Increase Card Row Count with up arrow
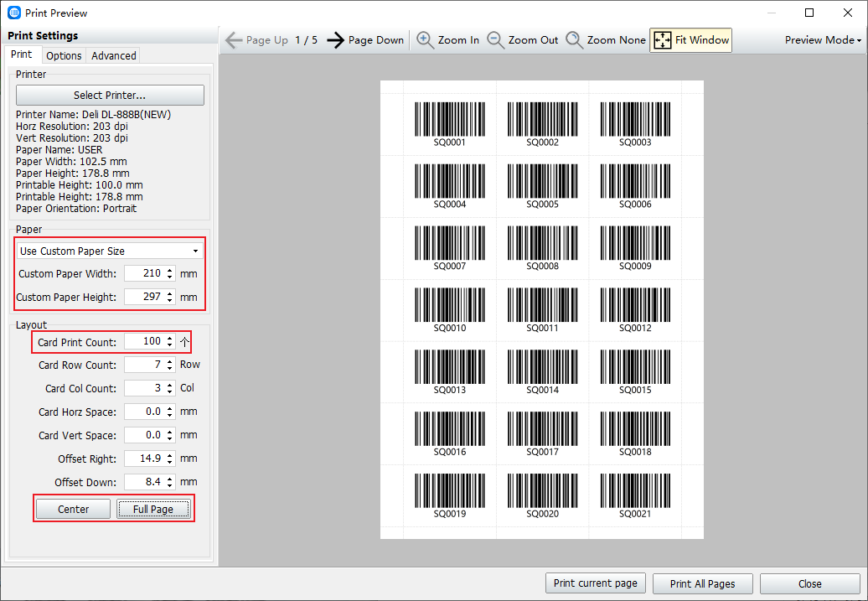 pyautogui.click(x=170, y=361)
